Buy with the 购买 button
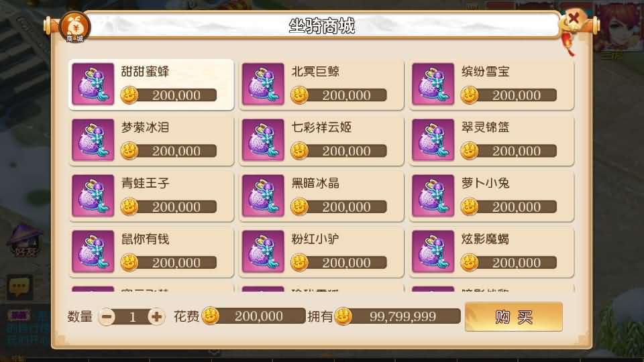This screenshot has width=644, height=362. point(513,317)
